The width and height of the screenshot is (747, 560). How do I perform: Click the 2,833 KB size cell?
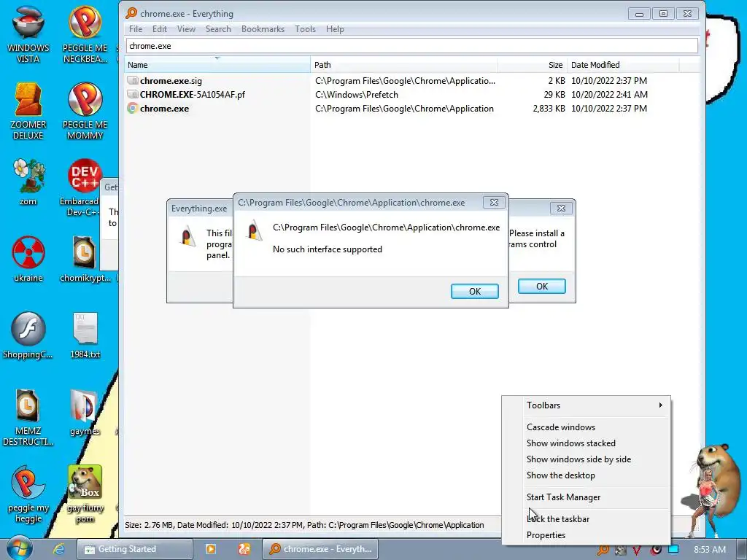pyautogui.click(x=549, y=109)
